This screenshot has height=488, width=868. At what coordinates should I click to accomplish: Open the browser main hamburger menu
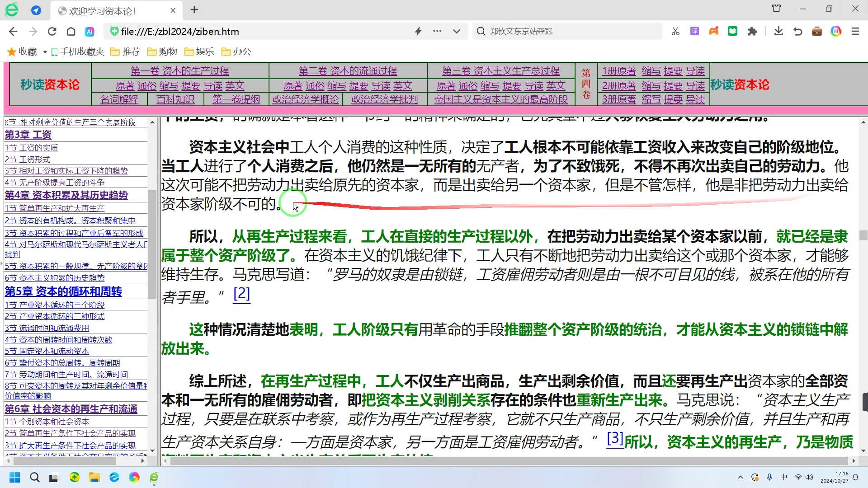(x=855, y=31)
